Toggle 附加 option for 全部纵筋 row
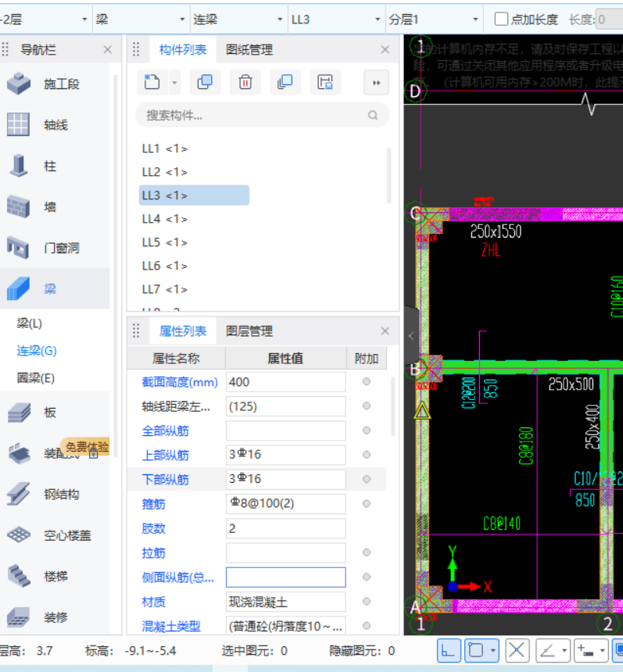The image size is (623, 672). [x=366, y=431]
